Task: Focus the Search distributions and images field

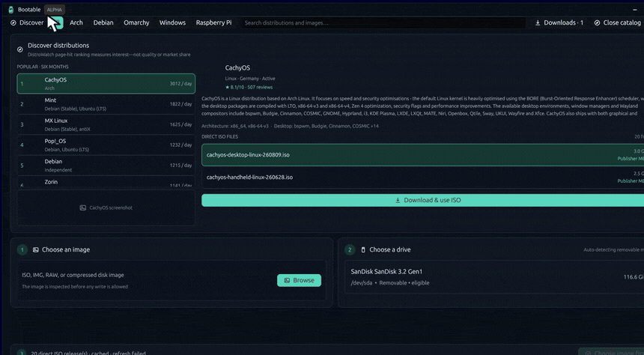Action: pyautogui.click(x=383, y=22)
